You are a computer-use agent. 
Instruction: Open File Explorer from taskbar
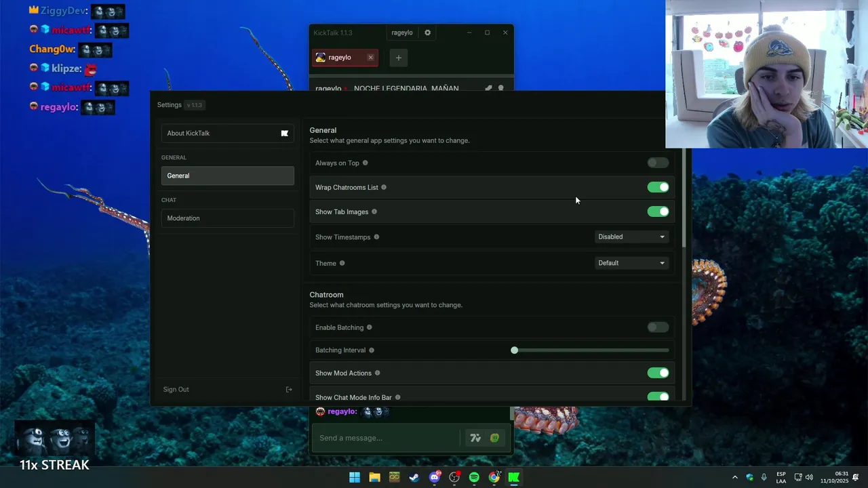pyautogui.click(x=374, y=477)
